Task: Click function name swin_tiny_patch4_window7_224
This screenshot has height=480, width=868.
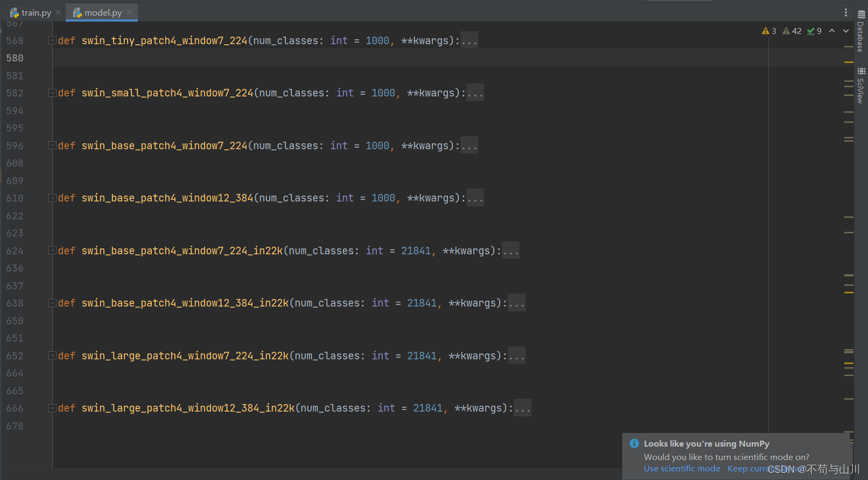Action: 164,40
